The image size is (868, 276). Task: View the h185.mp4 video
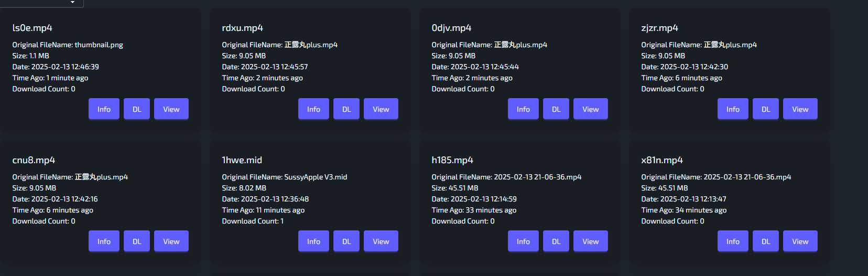tap(590, 241)
